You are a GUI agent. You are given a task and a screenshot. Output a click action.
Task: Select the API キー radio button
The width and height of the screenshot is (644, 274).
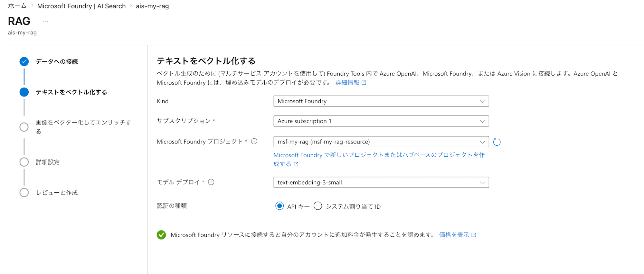click(x=279, y=206)
